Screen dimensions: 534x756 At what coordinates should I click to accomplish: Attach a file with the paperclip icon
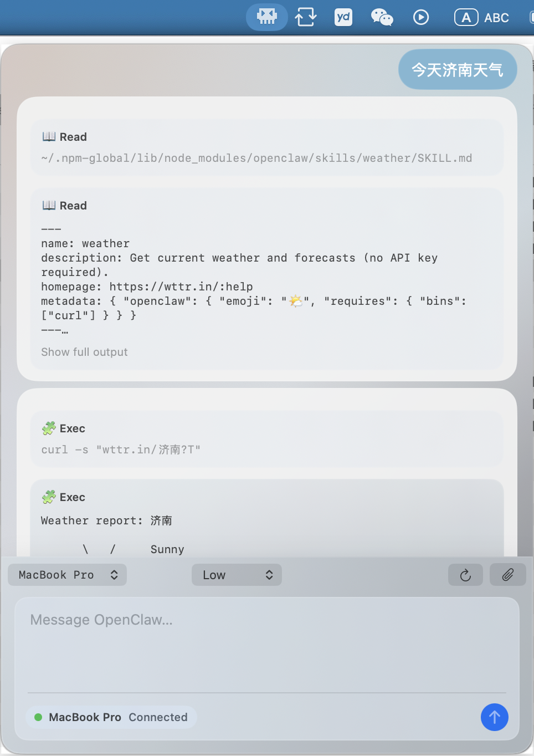tap(507, 575)
